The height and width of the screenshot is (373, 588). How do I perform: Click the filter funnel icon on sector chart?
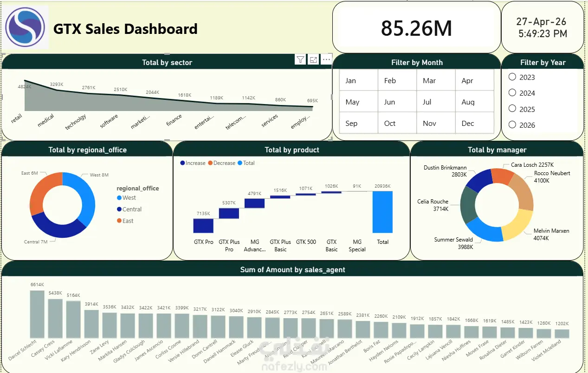(300, 59)
